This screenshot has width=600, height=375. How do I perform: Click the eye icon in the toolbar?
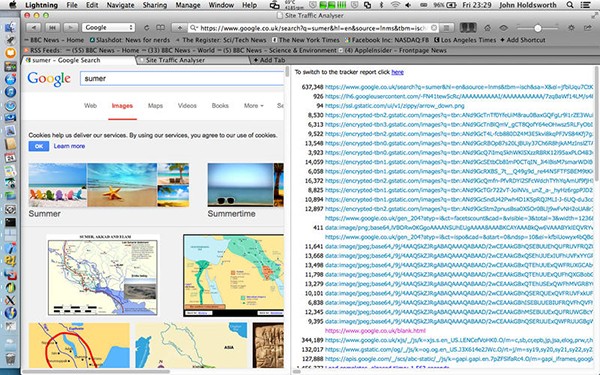point(504,28)
